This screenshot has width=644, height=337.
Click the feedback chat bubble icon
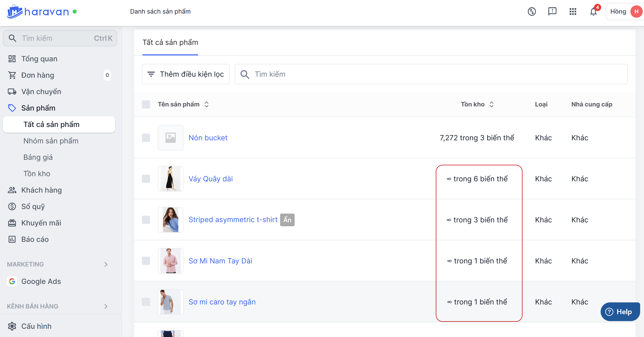552,12
